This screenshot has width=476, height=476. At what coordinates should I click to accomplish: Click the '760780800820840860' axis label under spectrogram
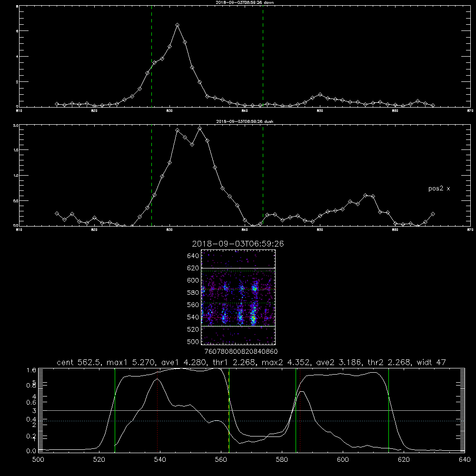click(x=241, y=352)
